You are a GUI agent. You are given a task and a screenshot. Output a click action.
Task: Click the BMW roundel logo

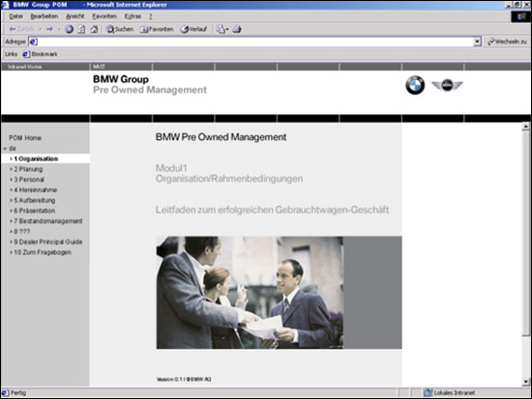coord(415,85)
